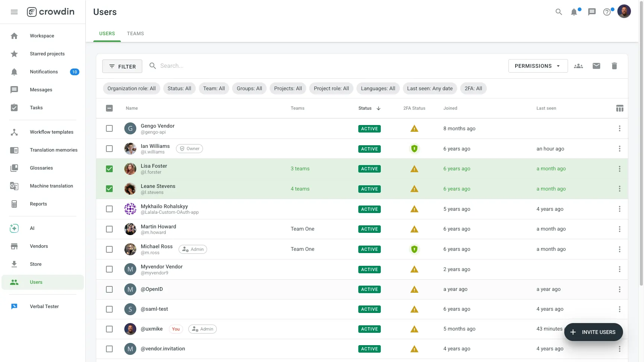The image size is (644, 362).
Task: Open the column settings table icon
Action: pyautogui.click(x=620, y=109)
